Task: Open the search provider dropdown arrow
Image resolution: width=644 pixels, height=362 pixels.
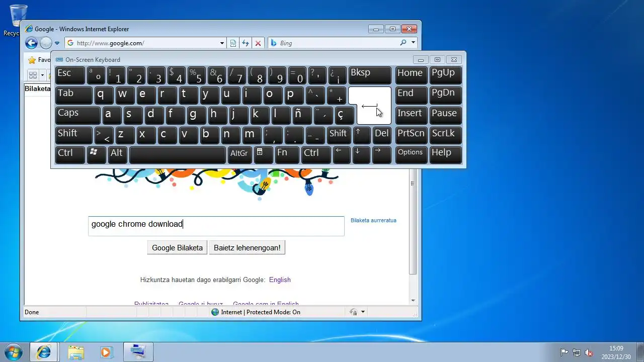Action: (413, 43)
